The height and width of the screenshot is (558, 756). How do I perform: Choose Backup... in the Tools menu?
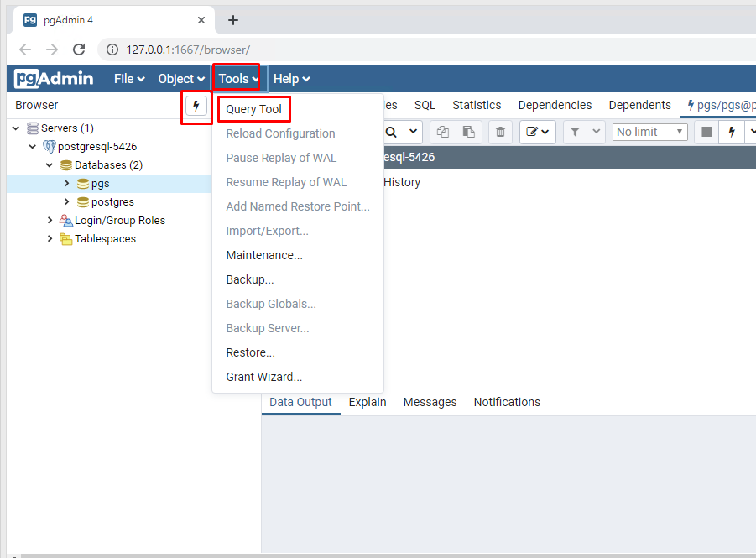click(250, 279)
